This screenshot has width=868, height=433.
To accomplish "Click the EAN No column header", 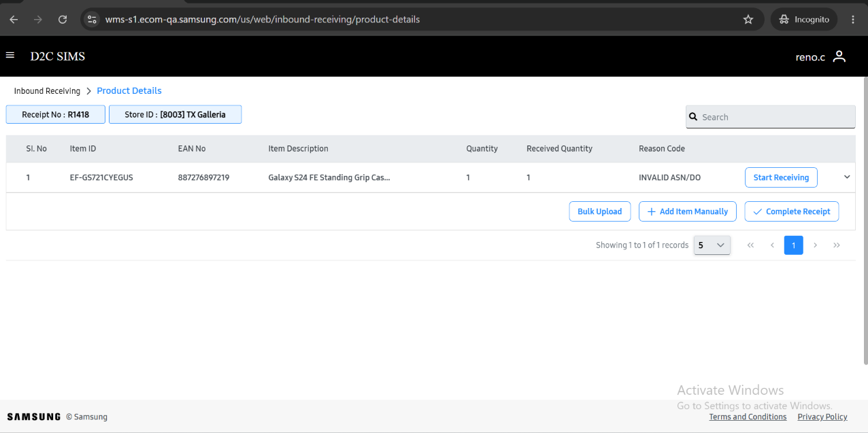I will (x=192, y=149).
